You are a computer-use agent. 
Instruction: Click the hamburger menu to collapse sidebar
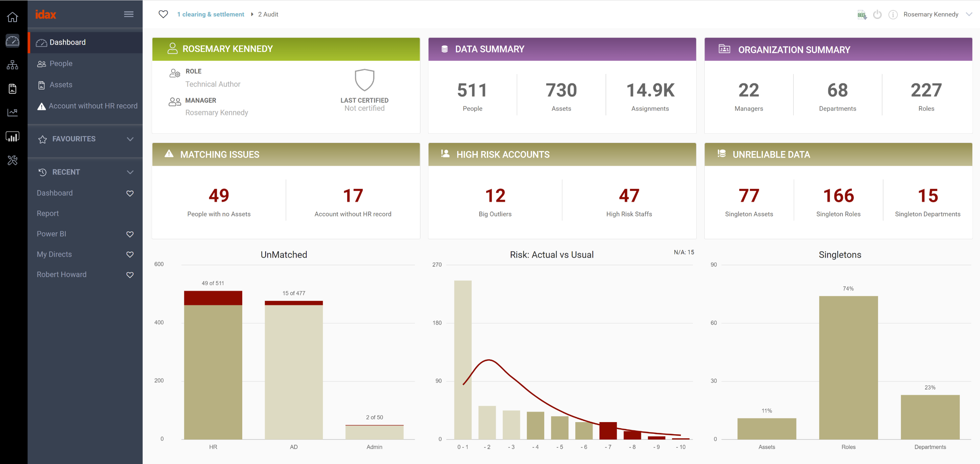pyautogui.click(x=129, y=15)
